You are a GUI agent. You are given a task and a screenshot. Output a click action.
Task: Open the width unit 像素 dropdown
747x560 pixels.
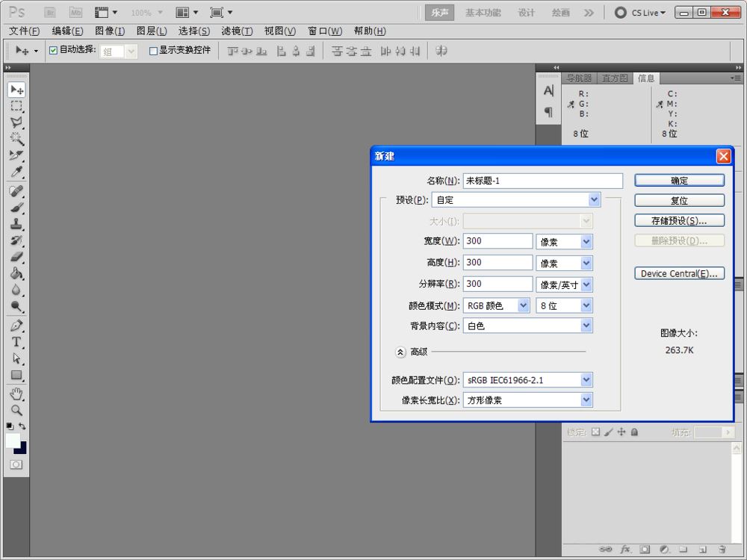[x=586, y=241]
